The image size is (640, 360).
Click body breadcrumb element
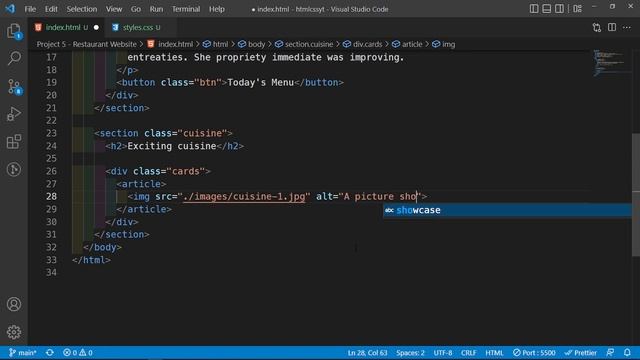click(x=256, y=44)
